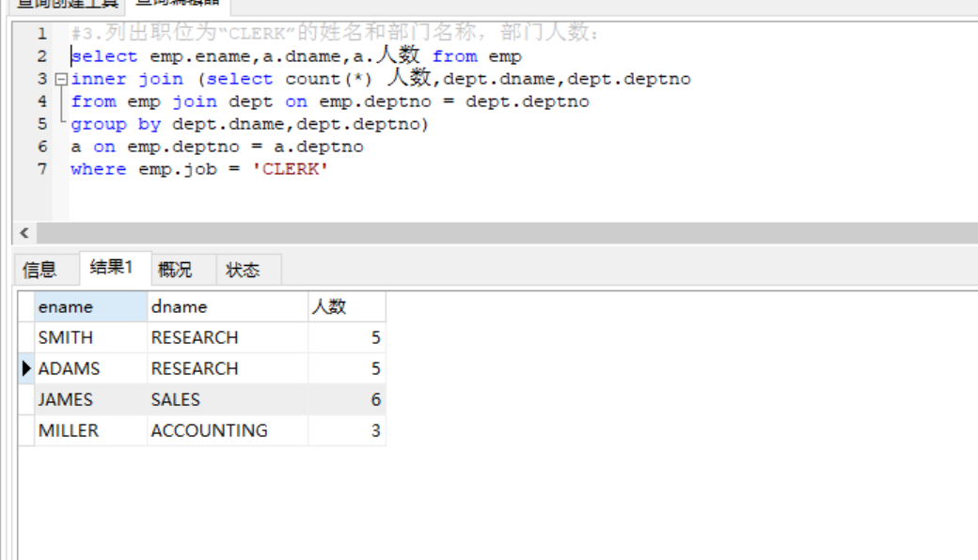
Task: Click the ename column header
Action: (89, 306)
